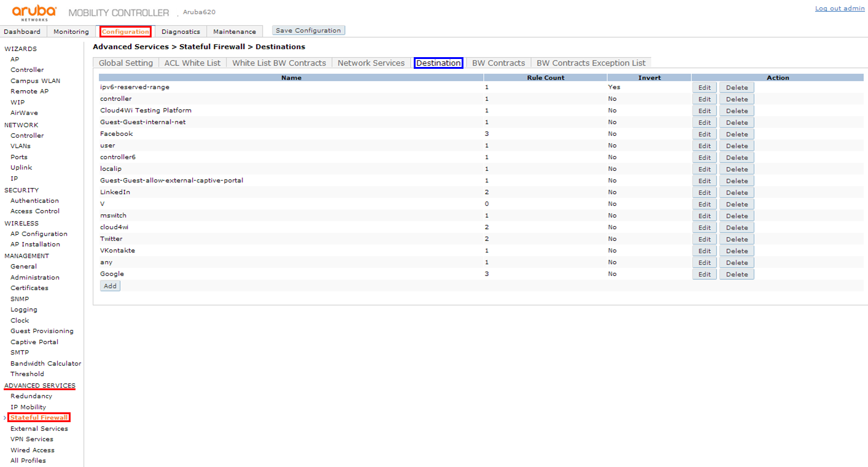Screen dimensions: 868x467
Task: Delete the ipv6-reserved-range destination
Action: tap(736, 87)
